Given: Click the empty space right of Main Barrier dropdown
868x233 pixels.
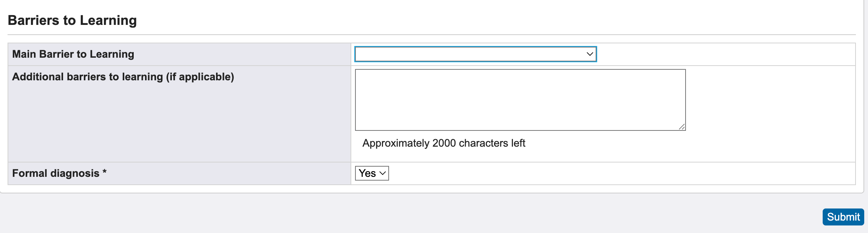Looking at the screenshot, I should tap(718, 54).
